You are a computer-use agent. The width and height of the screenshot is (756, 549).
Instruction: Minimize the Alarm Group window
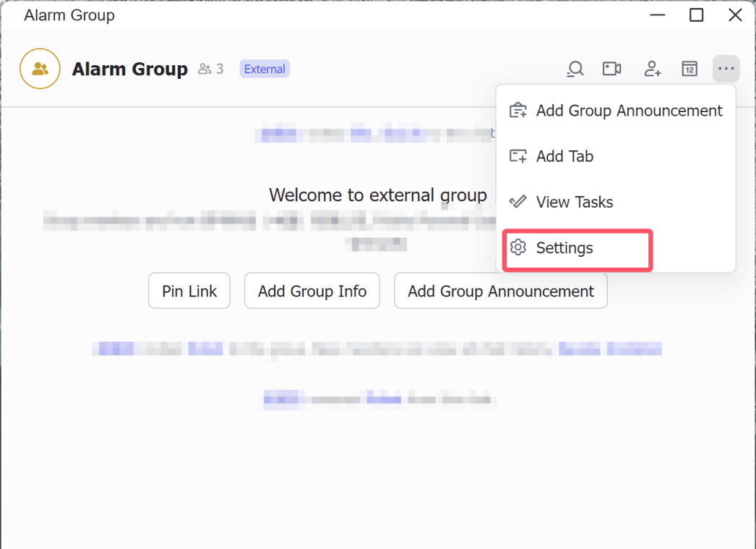(x=657, y=15)
